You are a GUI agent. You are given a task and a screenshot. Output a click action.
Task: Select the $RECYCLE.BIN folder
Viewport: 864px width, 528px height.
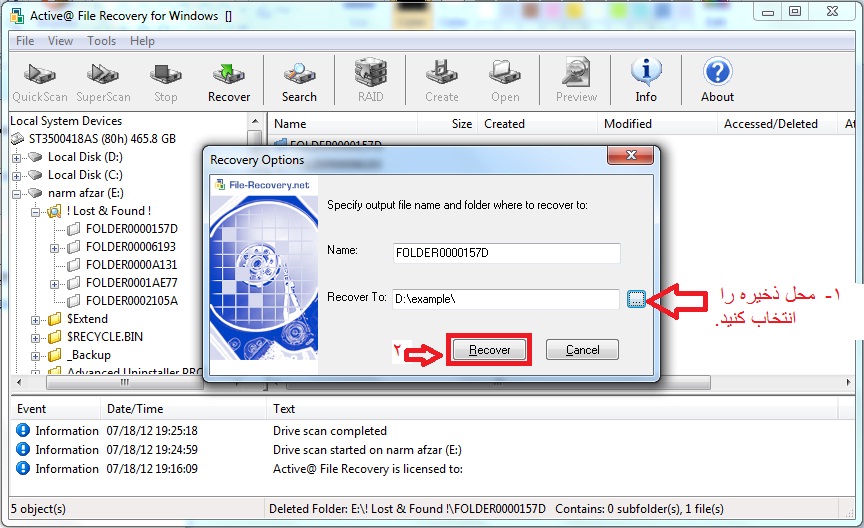point(105,337)
